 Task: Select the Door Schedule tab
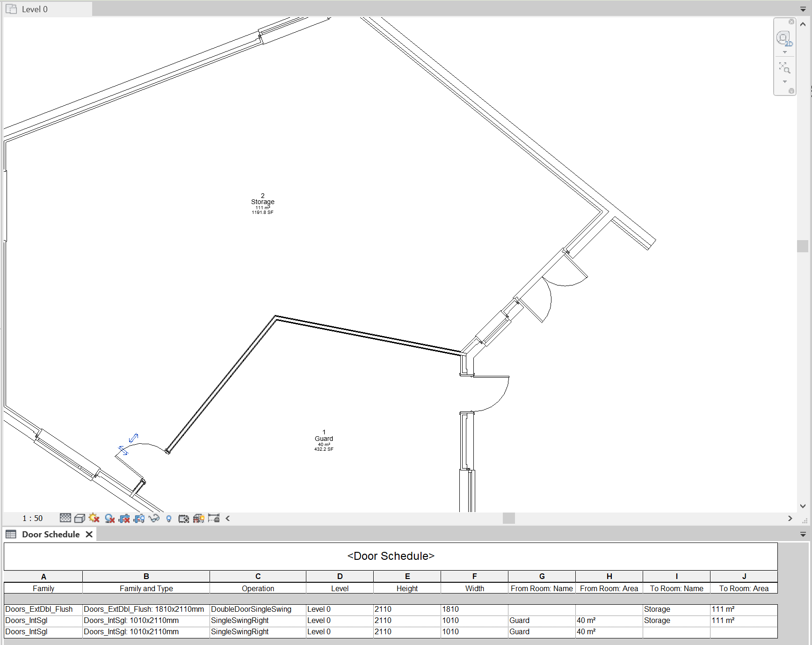coord(51,535)
